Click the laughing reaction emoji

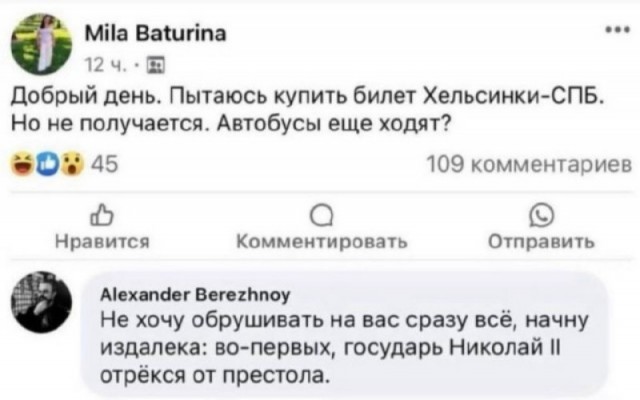click(x=20, y=165)
